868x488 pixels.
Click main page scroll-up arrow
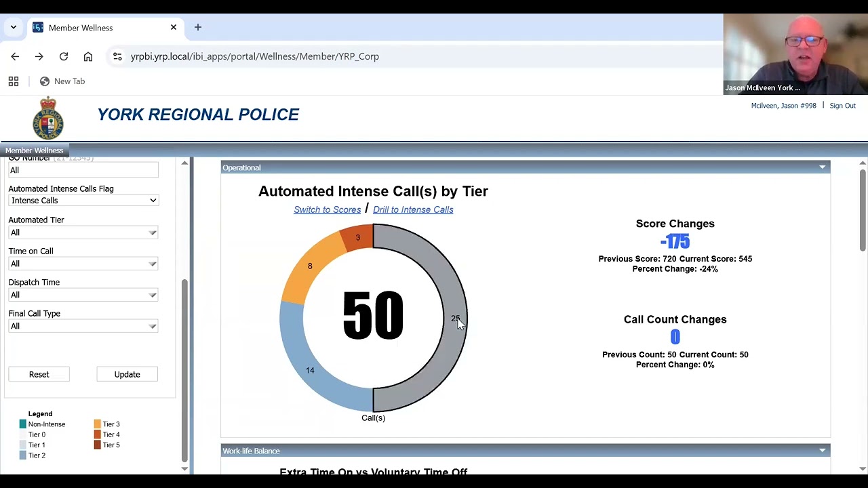click(x=863, y=163)
